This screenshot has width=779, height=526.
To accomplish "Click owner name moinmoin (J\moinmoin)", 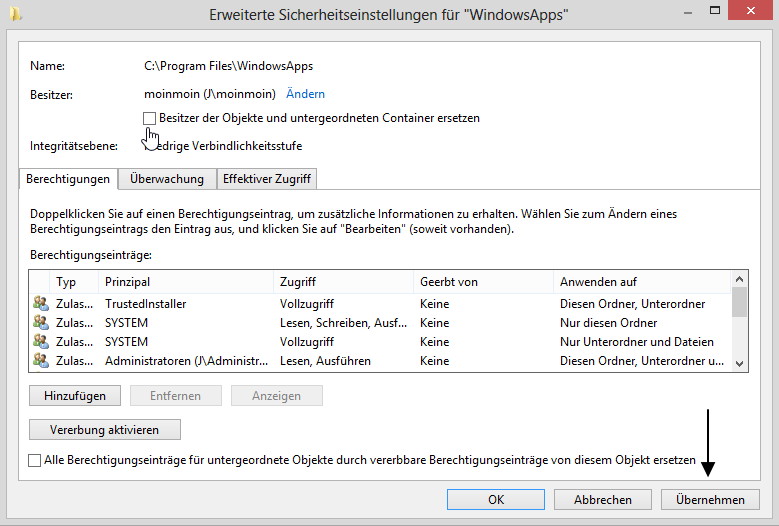I will click(210, 94).
